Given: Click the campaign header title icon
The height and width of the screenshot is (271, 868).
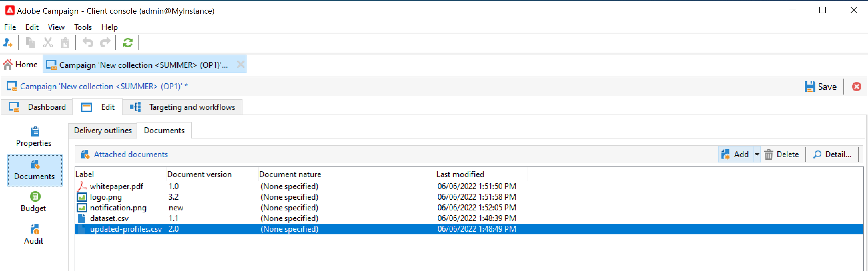Looking at the screenshot, I should click(x=12, y=87).
